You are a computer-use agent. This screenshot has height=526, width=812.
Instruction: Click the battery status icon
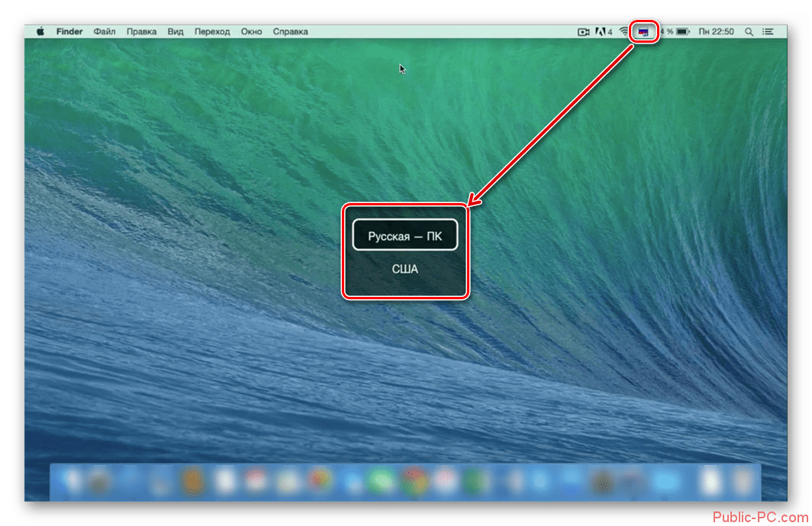(x=682, y=32)
